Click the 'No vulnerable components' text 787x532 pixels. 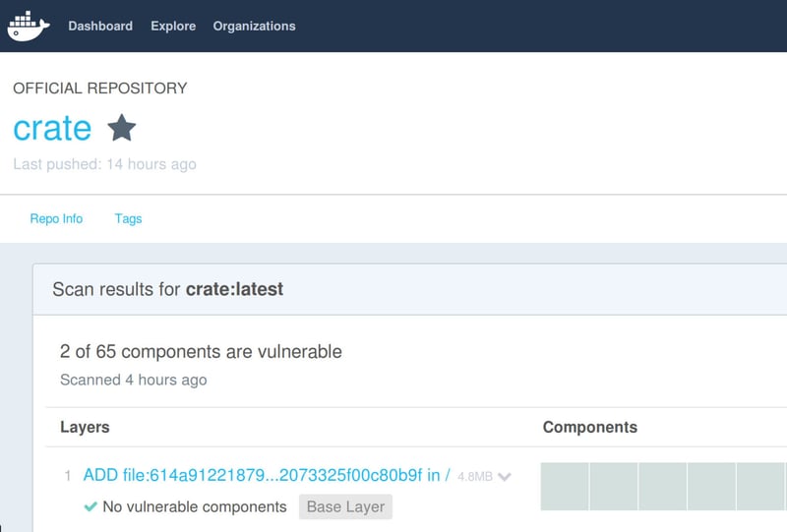[x=195, y=506]
